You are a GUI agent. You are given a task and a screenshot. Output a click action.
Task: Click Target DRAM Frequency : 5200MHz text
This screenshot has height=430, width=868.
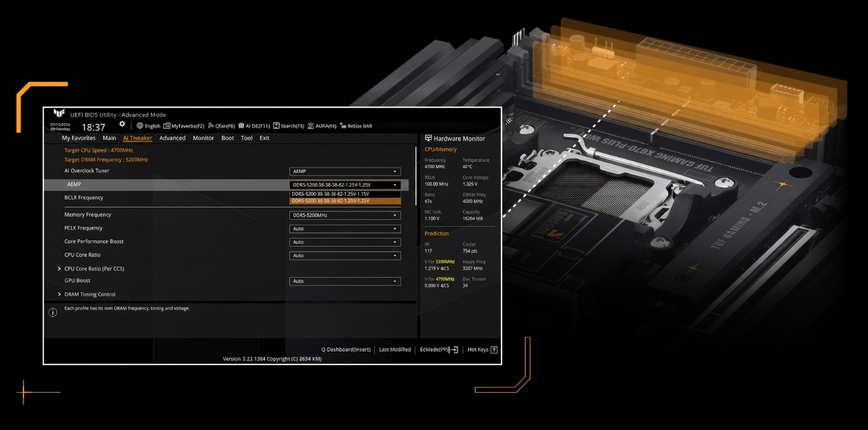(106, 159)
